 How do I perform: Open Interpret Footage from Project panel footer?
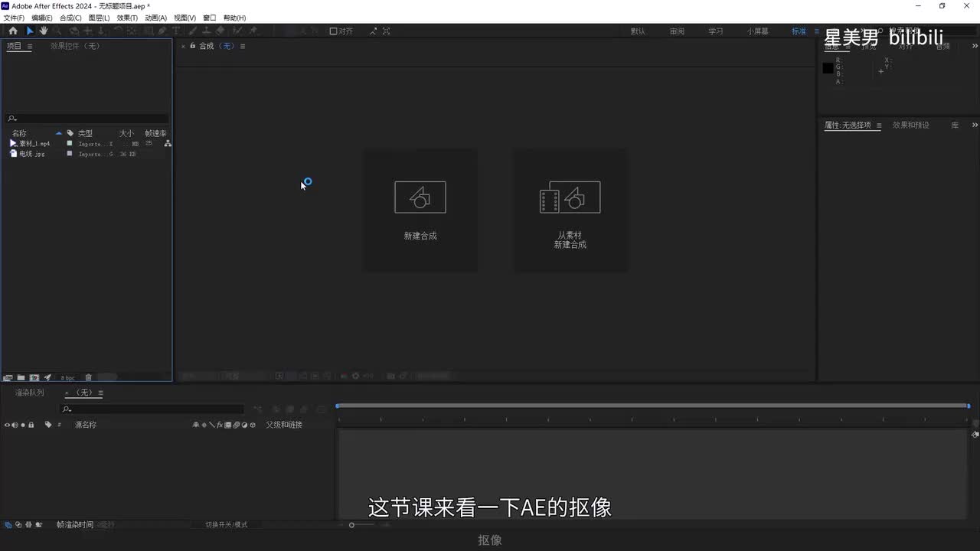(x=8, y=377)
